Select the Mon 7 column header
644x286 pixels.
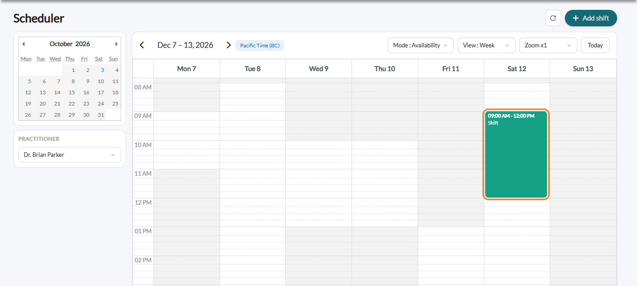(x=186, y=69)
